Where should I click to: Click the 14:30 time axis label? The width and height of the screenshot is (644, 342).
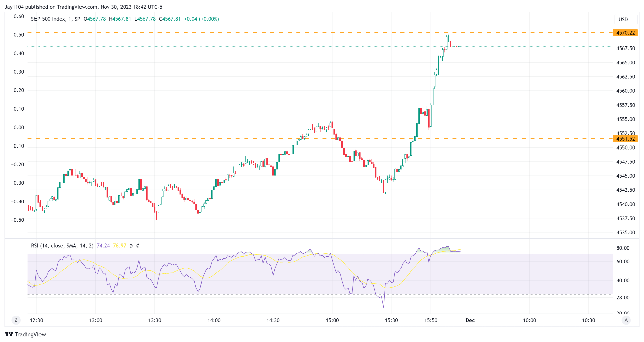coord(273,320)
